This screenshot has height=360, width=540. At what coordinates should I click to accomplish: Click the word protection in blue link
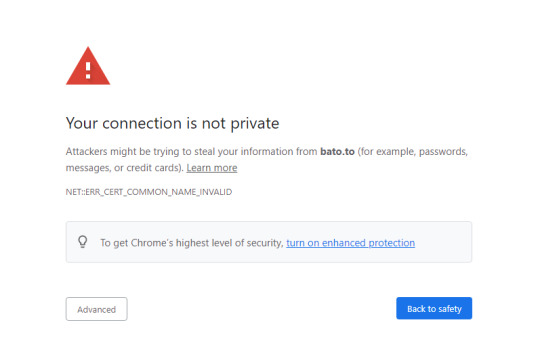[x=392, y=243]
